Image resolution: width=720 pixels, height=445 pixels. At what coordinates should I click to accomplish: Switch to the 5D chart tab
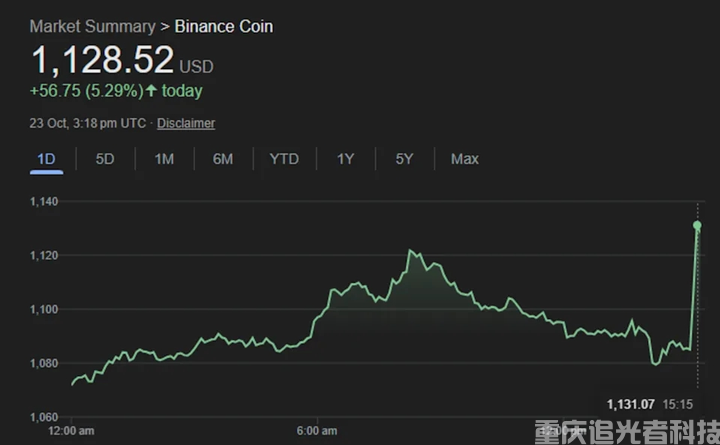click(105, 159)
